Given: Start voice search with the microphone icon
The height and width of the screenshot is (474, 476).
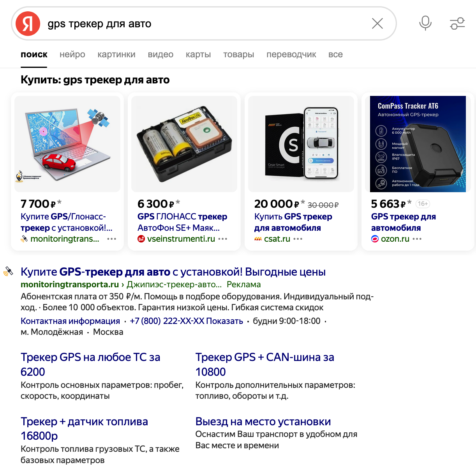Looking at the screenshot, I should (425, 23).
